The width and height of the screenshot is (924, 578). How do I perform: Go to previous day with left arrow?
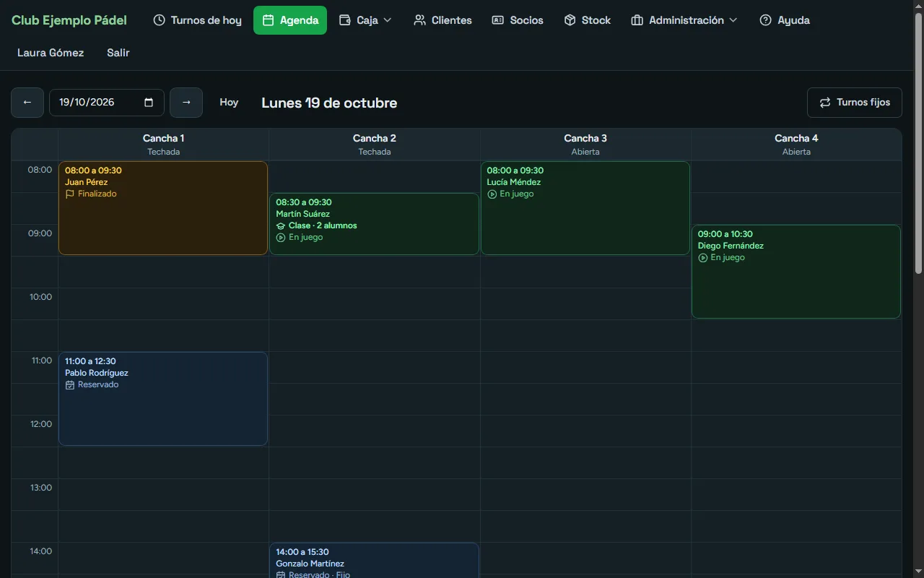tap(27, 103)
